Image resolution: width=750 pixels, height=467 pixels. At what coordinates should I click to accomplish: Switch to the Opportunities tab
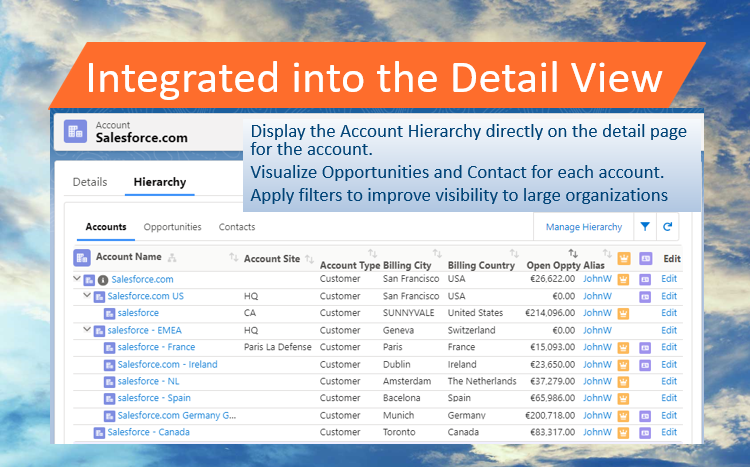[x=172, y=227]
